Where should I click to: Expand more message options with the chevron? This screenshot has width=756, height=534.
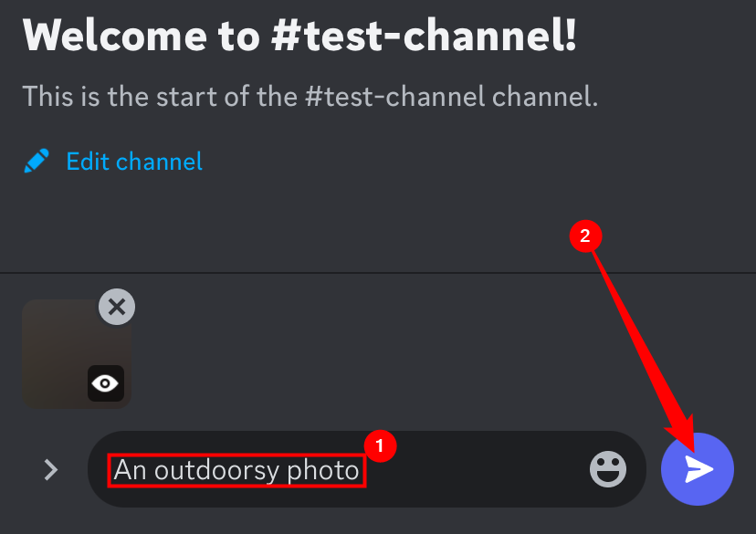tap(50, 469)
